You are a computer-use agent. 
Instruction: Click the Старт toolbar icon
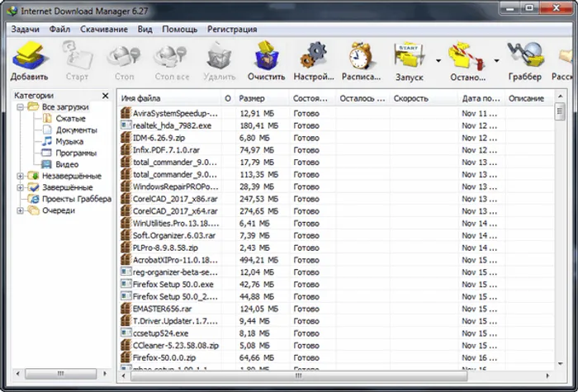coord(77,56)
